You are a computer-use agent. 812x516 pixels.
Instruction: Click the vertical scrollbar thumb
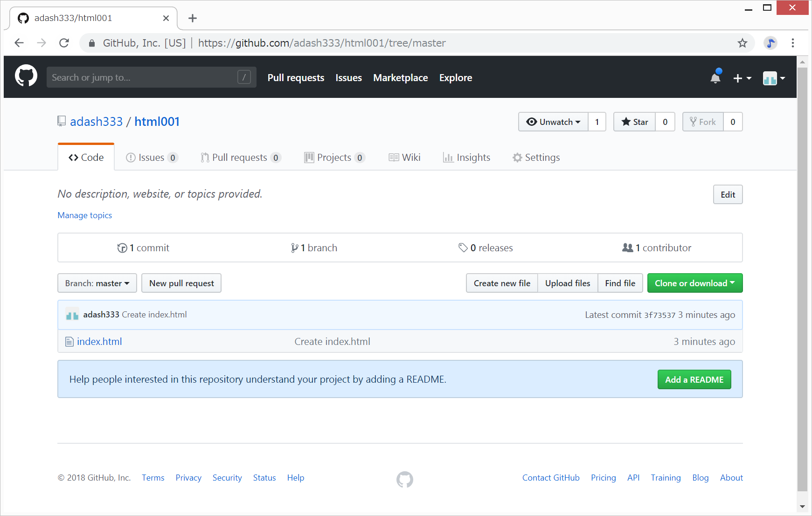point(802,280)
